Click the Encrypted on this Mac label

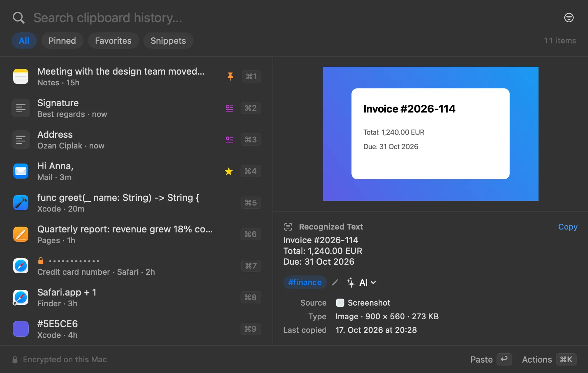click(65, 359)
